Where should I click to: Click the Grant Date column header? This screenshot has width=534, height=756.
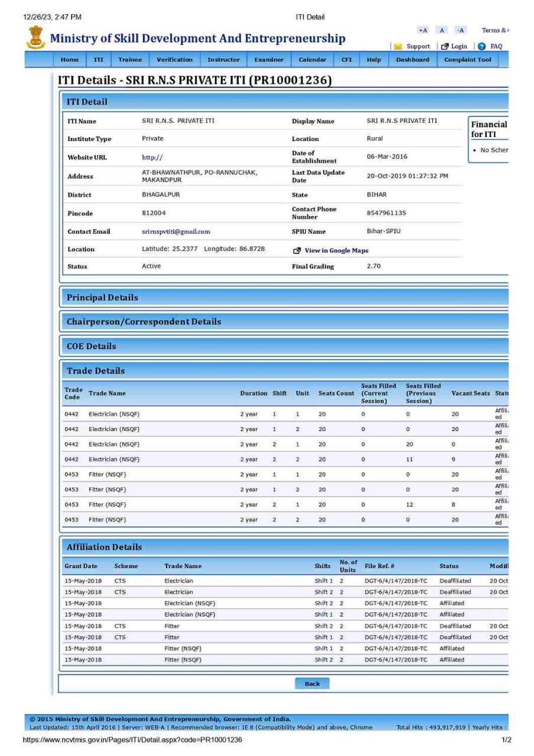click(x=81, y=566)
